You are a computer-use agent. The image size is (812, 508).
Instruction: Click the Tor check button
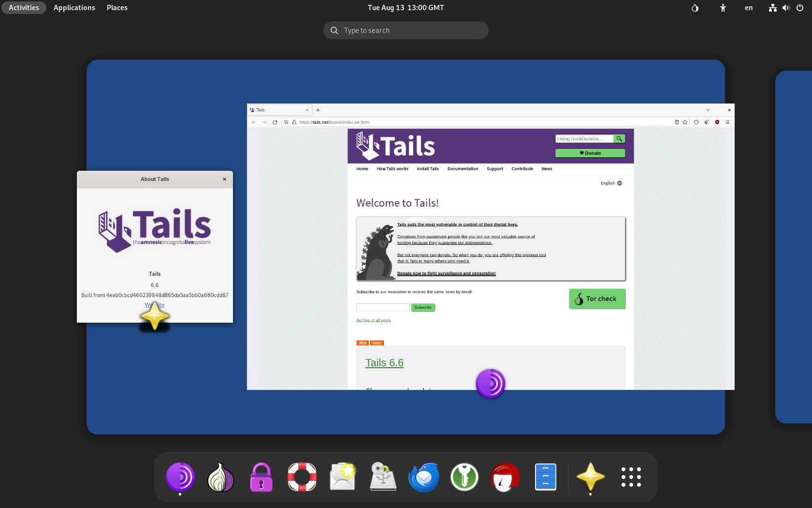pos(597,299)
